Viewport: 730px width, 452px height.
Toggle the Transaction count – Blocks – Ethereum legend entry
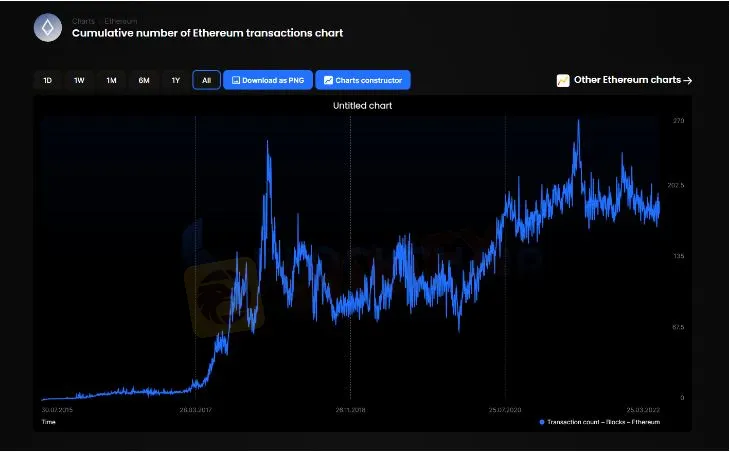600,422
